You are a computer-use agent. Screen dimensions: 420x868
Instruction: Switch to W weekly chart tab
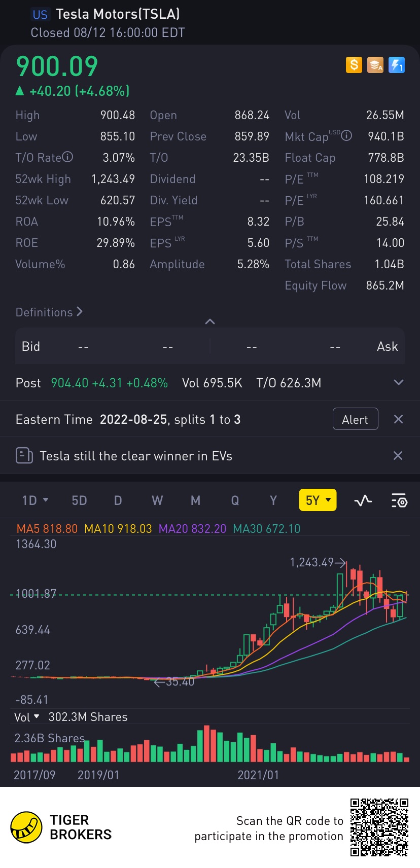coord(157,501)
